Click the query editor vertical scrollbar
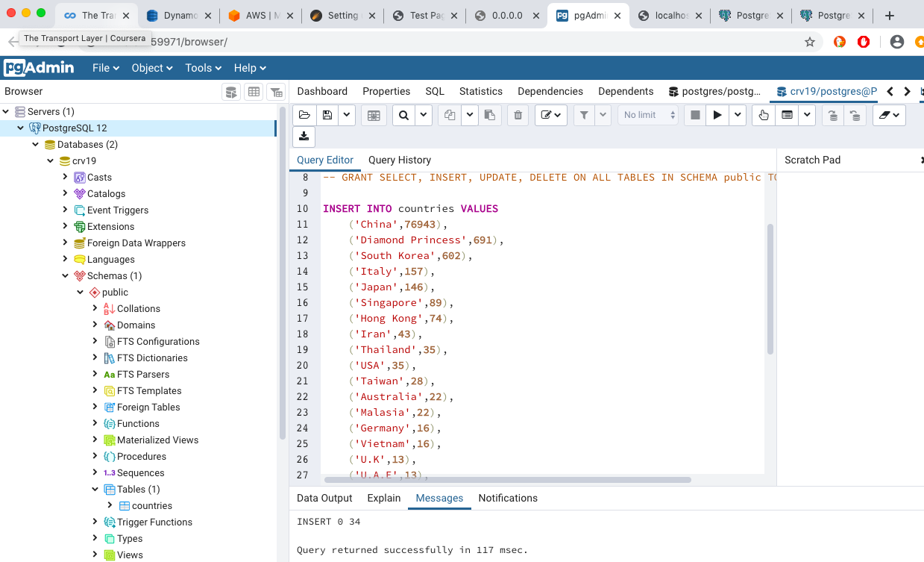 tap(770, 289)
